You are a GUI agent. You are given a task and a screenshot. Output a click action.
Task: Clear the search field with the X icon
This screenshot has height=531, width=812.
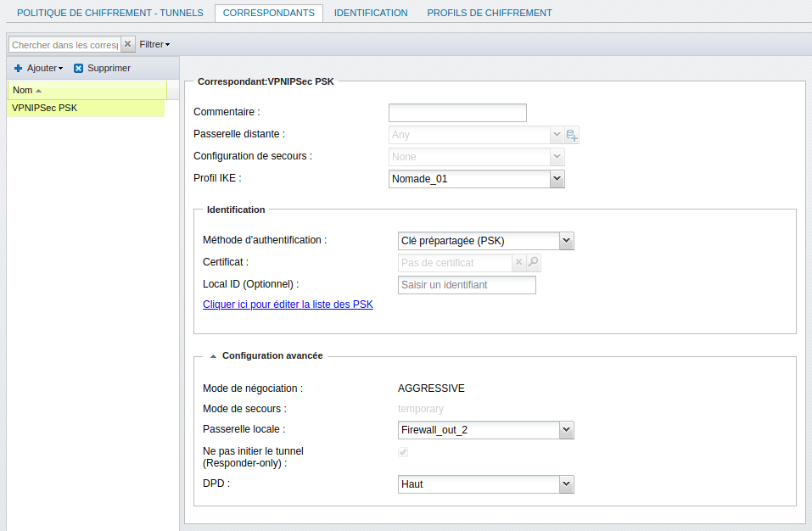click(x=128, y=44)
